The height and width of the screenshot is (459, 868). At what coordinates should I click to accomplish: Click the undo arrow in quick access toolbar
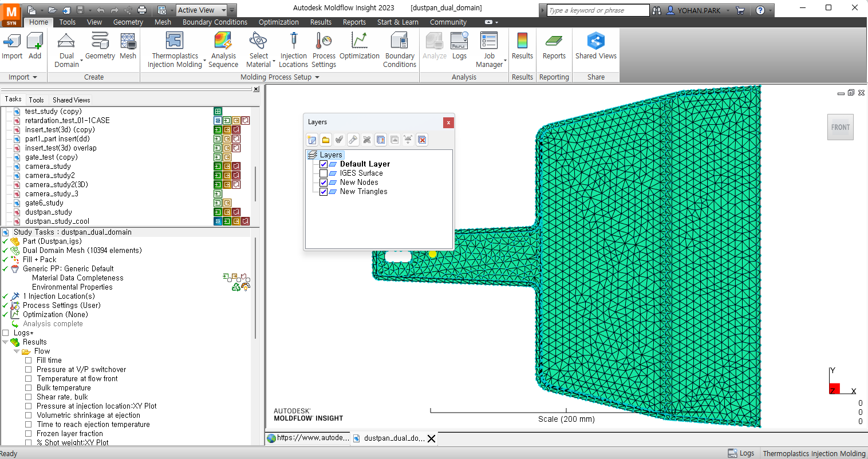(x=101, y=10)
